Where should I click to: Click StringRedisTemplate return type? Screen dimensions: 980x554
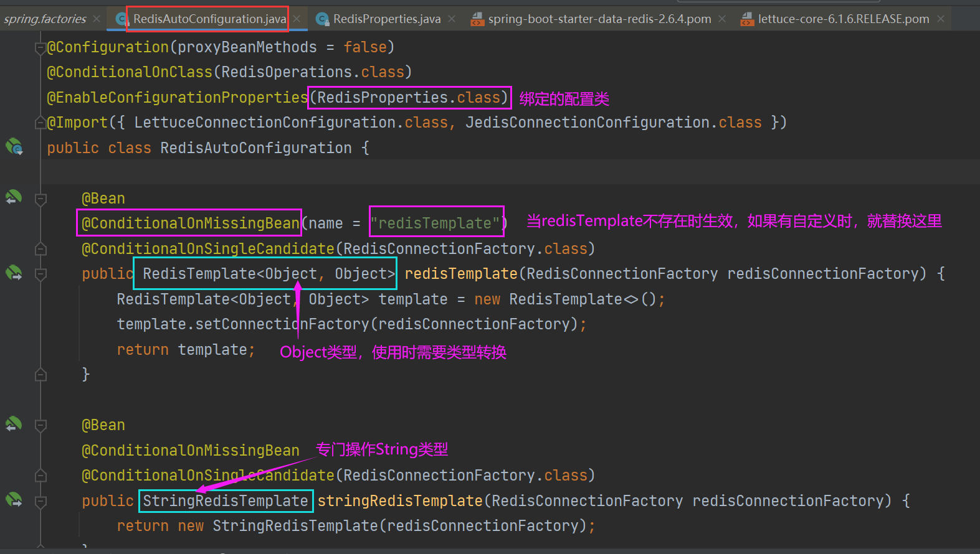coord(226,501)
